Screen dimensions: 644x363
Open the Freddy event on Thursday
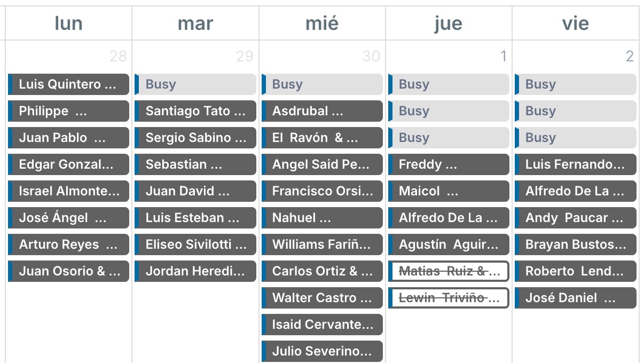(x=449, y=164)
